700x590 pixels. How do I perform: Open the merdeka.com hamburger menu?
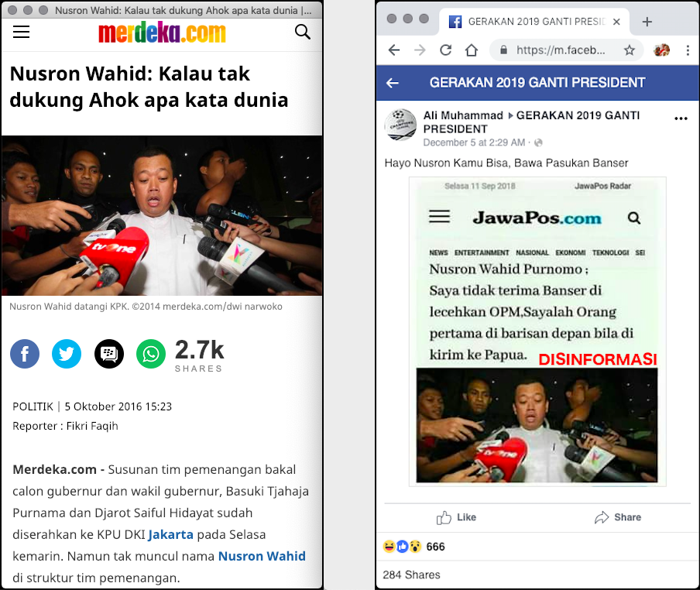pos(21,32)
